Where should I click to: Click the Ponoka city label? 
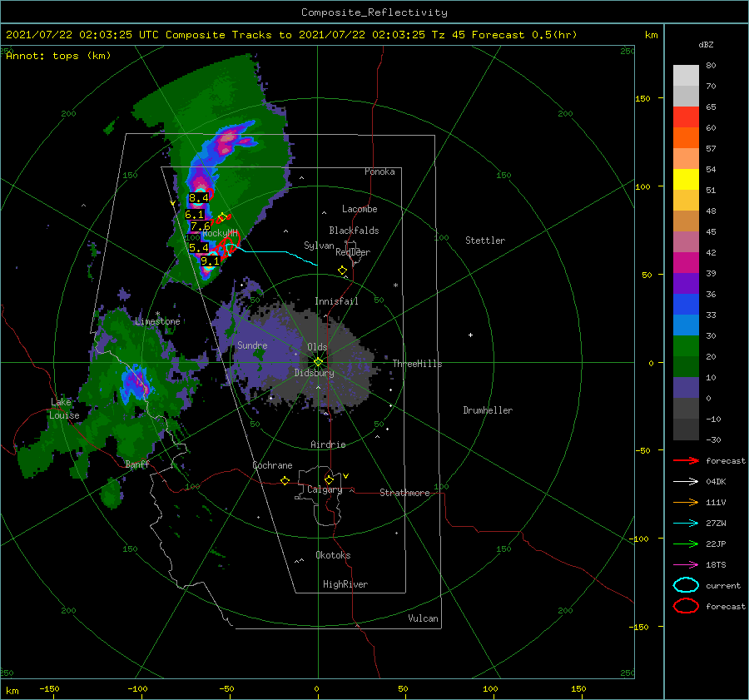(379, 171)
